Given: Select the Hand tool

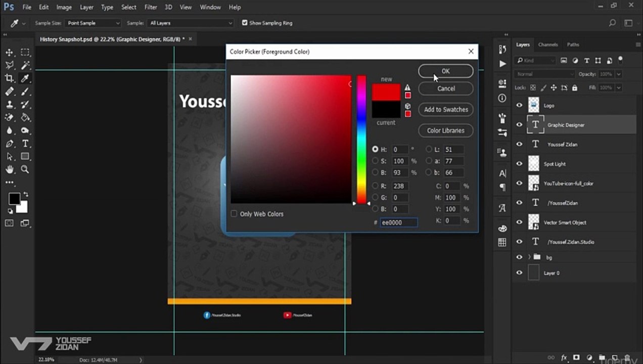Looking at the screenshot, I should point(10,169).
